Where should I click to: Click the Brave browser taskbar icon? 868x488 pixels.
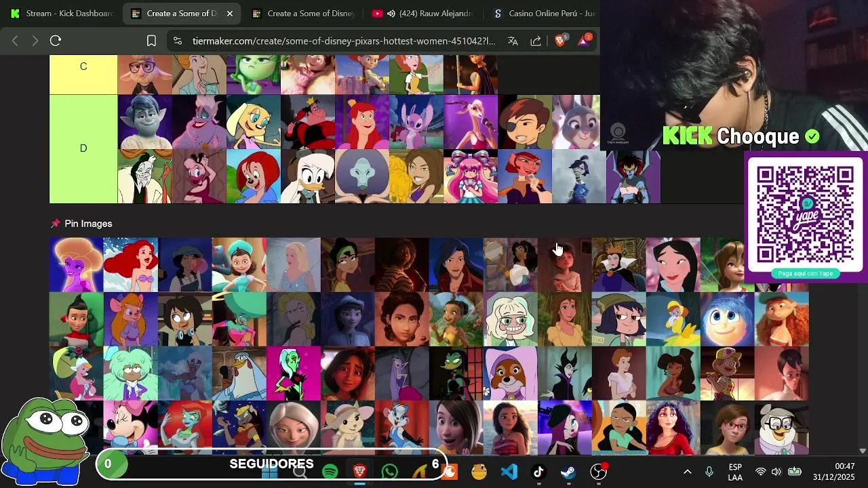(x=360, y=472)
